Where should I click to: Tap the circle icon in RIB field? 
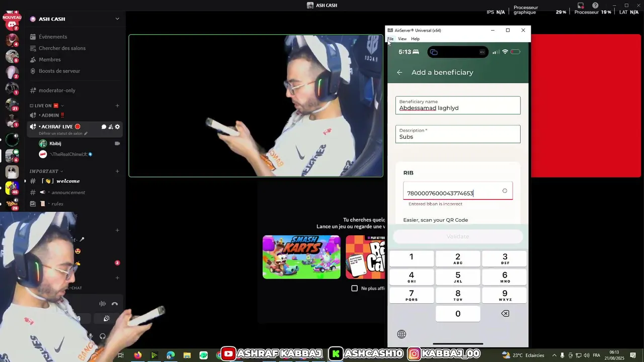tap(505, 191)
